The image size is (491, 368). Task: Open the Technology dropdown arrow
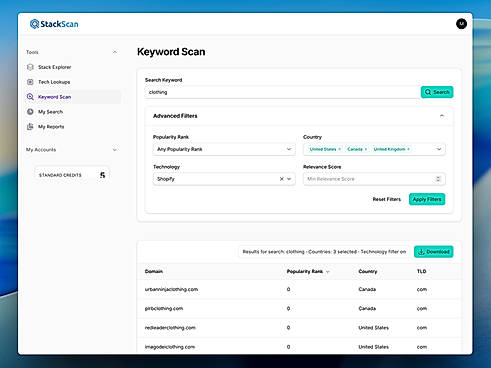pos(289,179)
